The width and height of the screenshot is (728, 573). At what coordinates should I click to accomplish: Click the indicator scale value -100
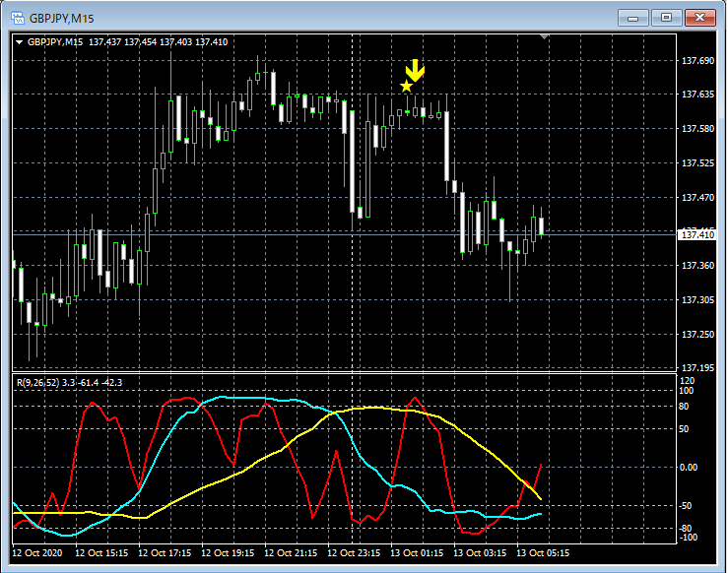[688, 538]
